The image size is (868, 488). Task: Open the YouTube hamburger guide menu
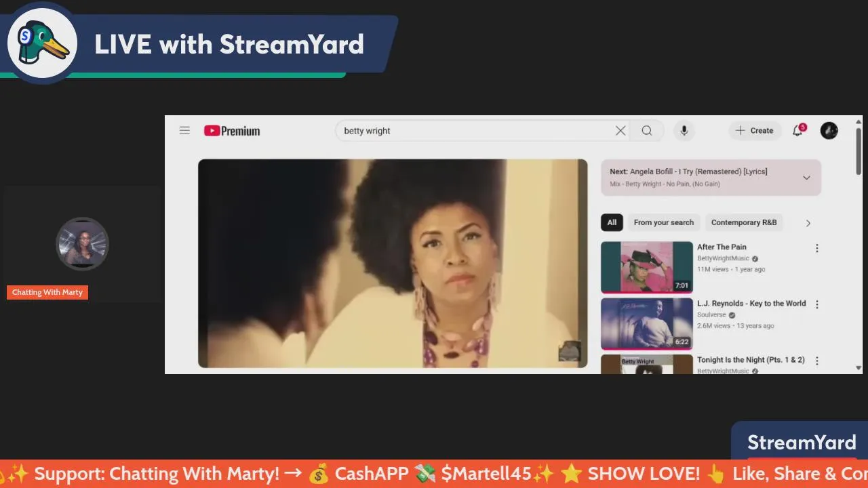(x=184, y=130)
